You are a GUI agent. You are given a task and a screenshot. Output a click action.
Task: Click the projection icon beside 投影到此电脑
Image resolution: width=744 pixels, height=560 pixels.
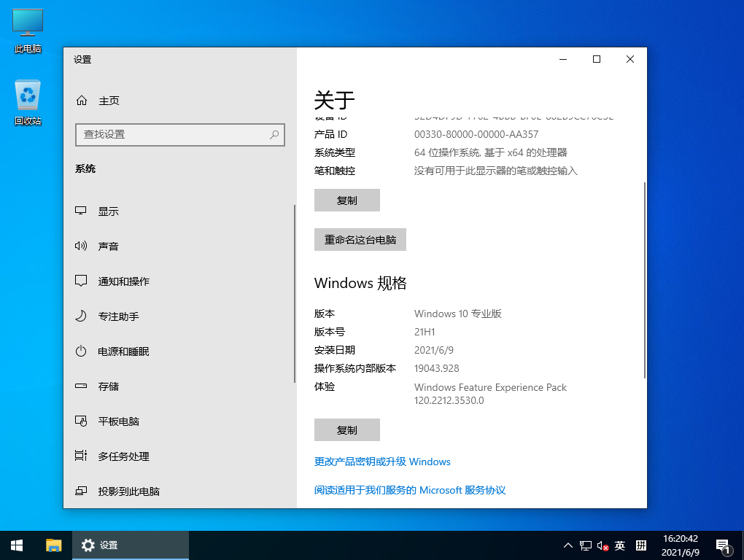[81, 491]
